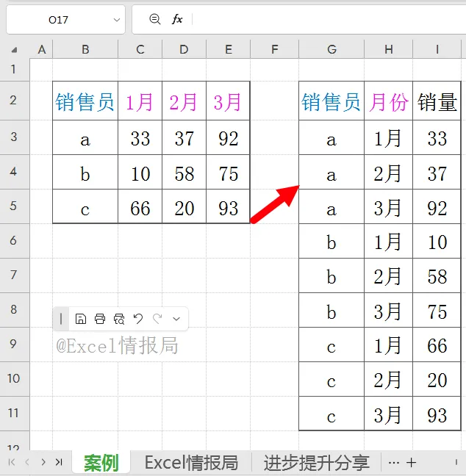Click the save icon in floating toolbar
466x476 pixels.
pyautogui.click(x=81, y=319)
